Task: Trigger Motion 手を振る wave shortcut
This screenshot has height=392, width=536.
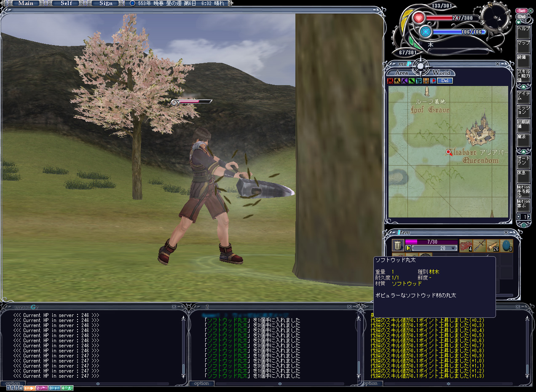Action: tap(524, 191)
